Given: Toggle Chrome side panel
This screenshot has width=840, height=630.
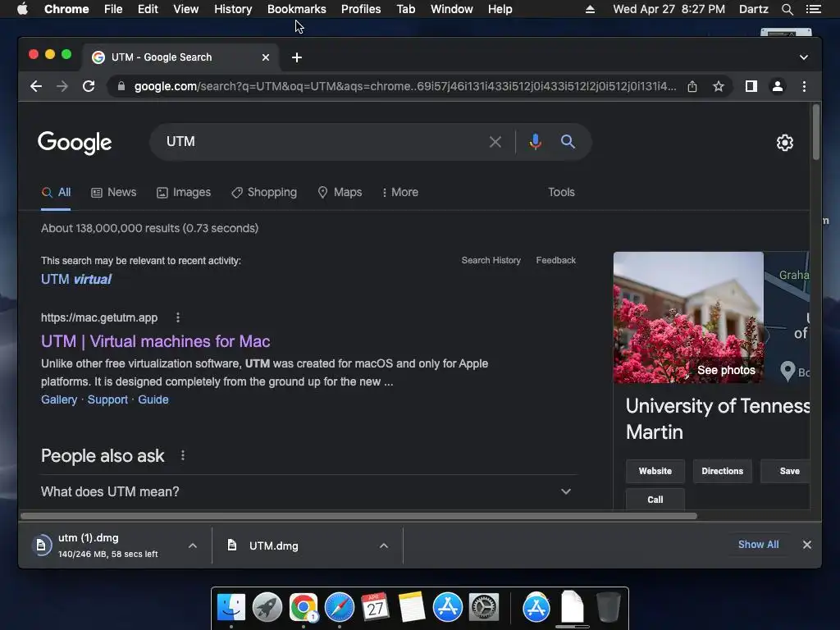Looking at the screenshot, I should coord(751,86).
